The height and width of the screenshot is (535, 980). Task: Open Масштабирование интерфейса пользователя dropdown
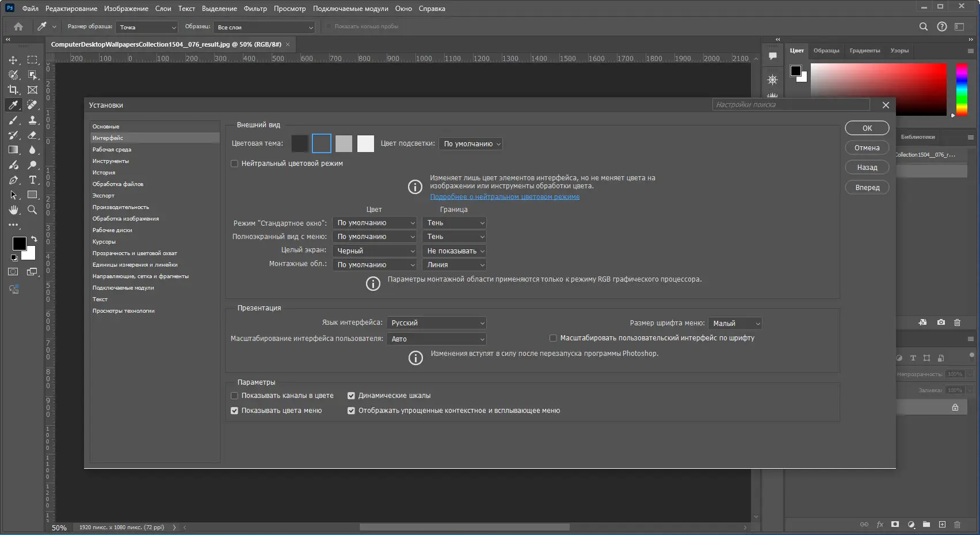coord(436,339)
